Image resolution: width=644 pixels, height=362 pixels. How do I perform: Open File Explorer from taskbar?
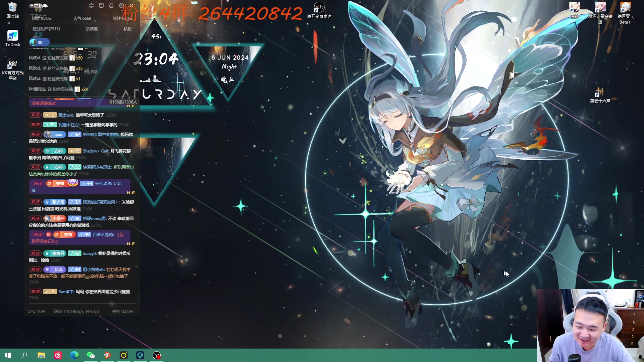coord(41,355)
